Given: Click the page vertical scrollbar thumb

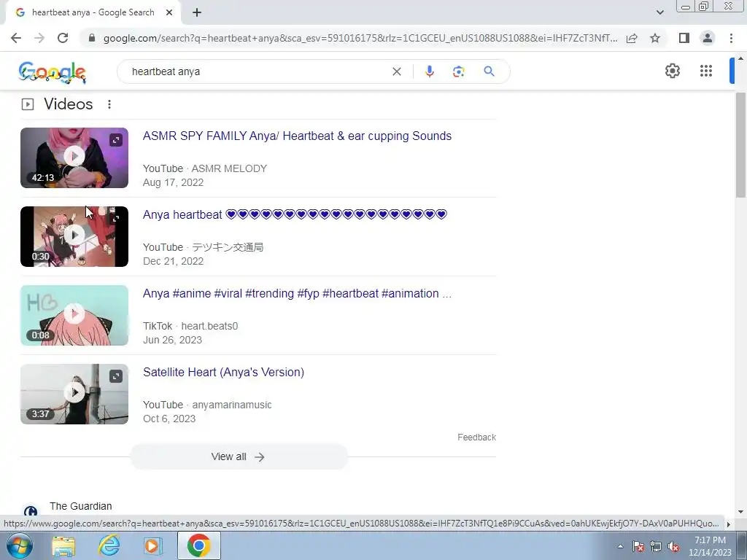Looking at the screenshot, I should click(x=740, y=145).
